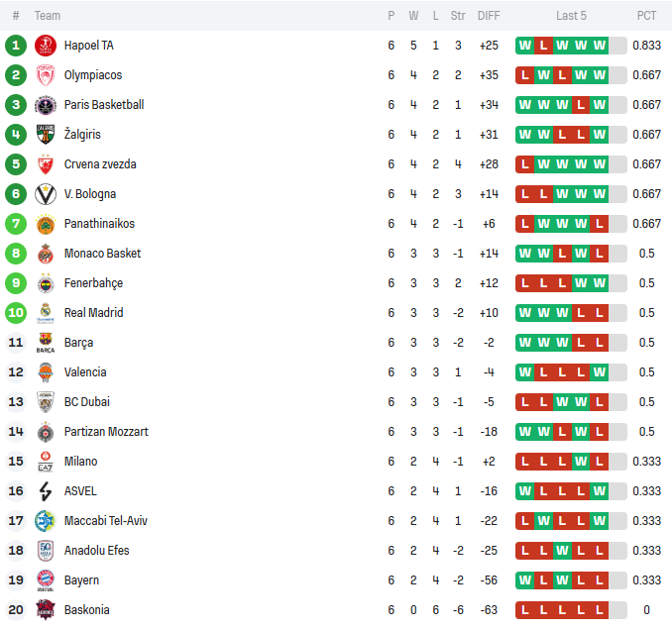
Task: Sort standings by PCT column header
Action: (646, 16)
